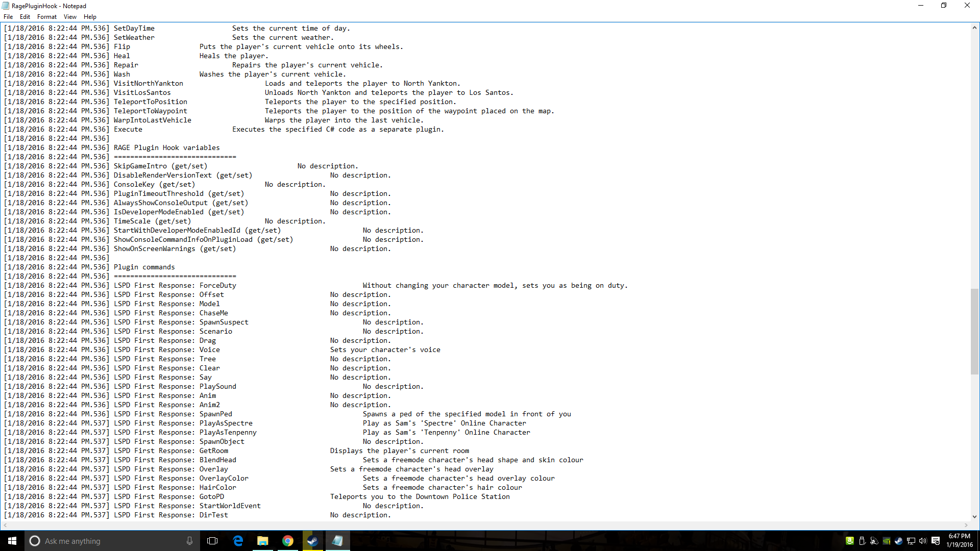This screenshot has width=980, height=551.
Task: Open Task View from the taskbar
Action: coord(212,541)
